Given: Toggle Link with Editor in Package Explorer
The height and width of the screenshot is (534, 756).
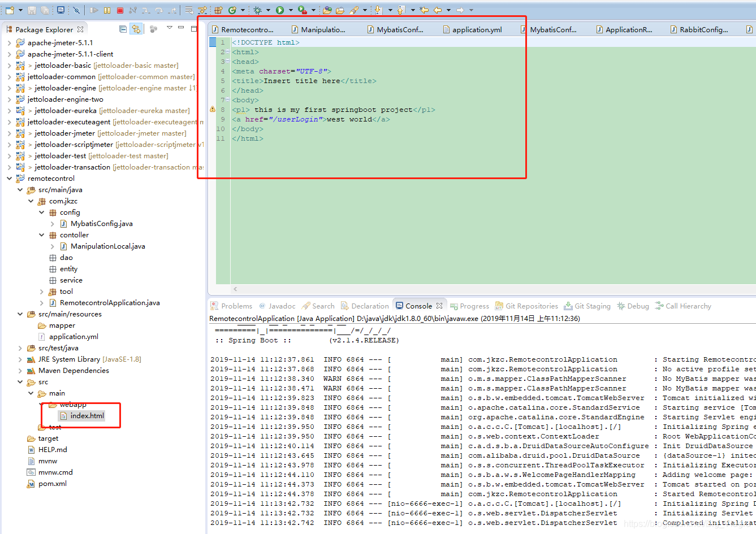Looking at the screenshot, I should [136, 29].
